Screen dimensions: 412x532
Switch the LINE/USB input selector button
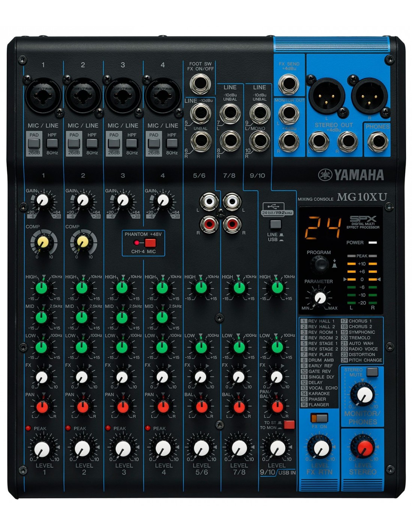pos(275,224)
